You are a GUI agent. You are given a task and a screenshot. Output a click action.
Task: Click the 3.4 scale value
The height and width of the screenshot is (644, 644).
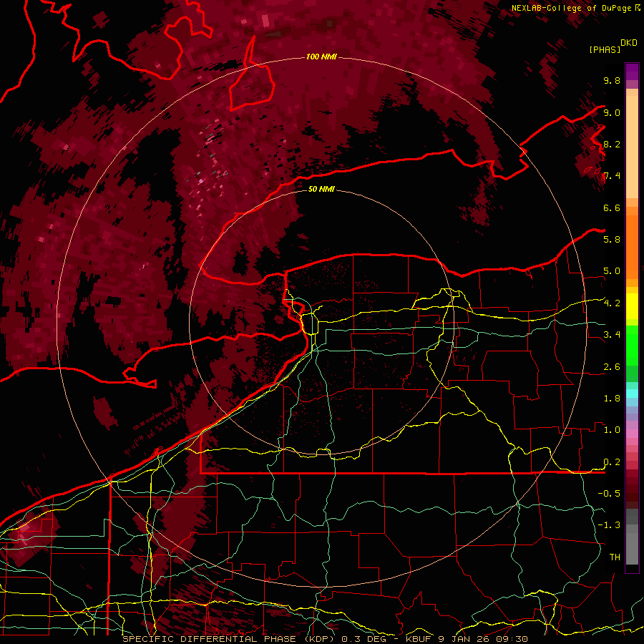[x=612, y=335]
